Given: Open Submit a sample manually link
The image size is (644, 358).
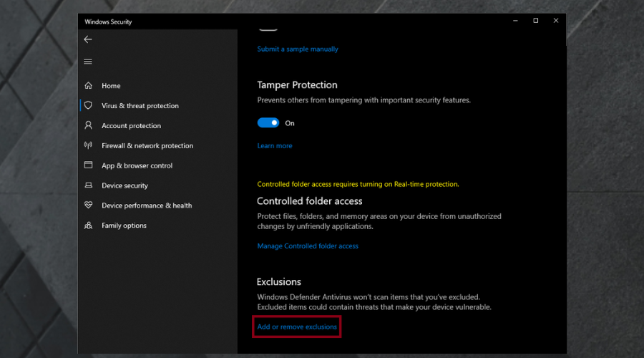Looking at the screenshot, I should click(x=298, y=49).
